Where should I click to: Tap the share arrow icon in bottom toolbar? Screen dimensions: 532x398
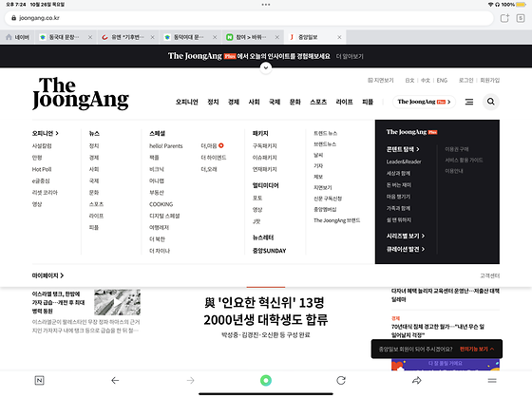coord(417,380)
